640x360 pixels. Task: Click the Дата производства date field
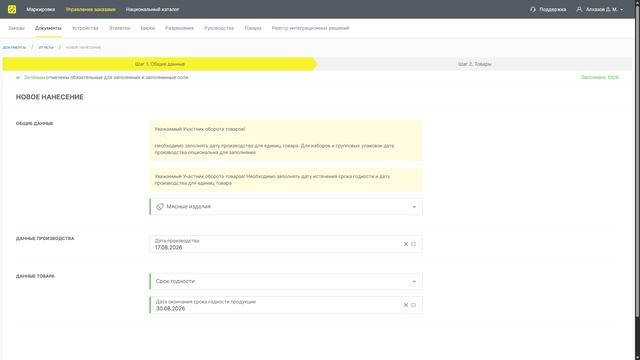click(x=286, y=244)
